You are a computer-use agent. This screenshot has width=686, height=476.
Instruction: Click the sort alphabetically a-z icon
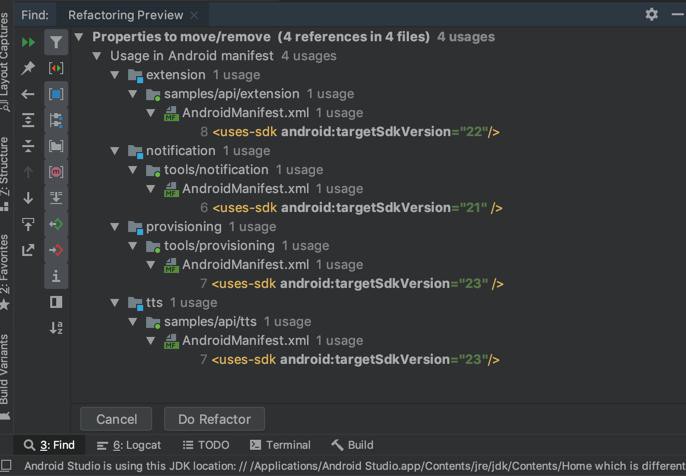point(56,328)
